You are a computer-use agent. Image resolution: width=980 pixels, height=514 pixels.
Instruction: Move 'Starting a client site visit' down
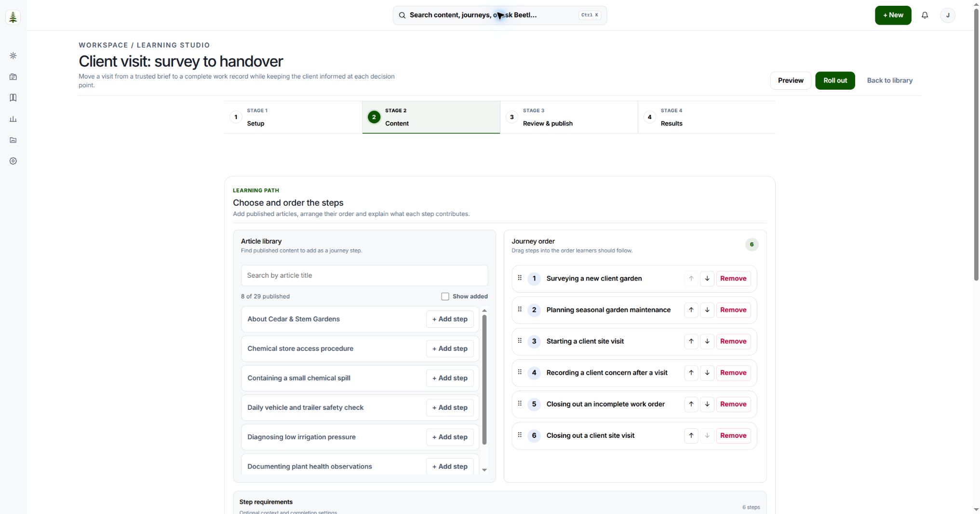click(x=707, y=341)
